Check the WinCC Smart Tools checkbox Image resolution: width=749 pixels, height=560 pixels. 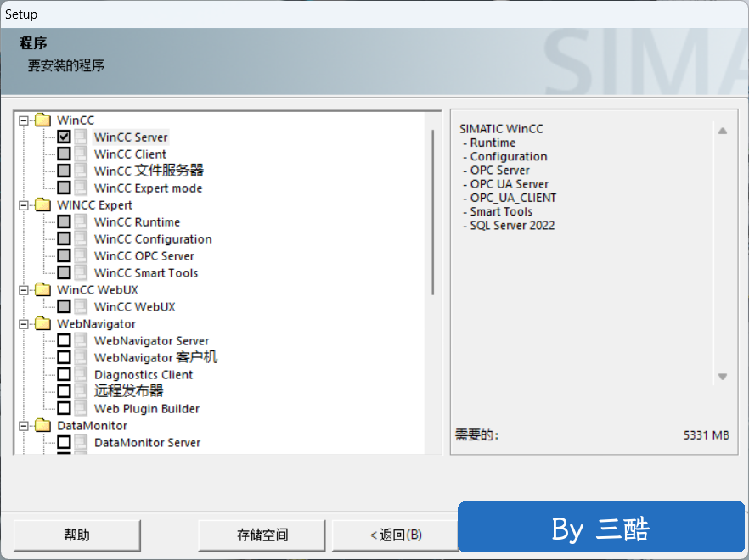click(64, 272)
